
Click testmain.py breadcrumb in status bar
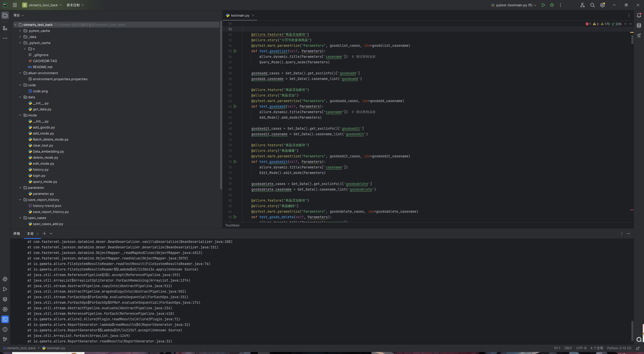[x=54, y=348]
